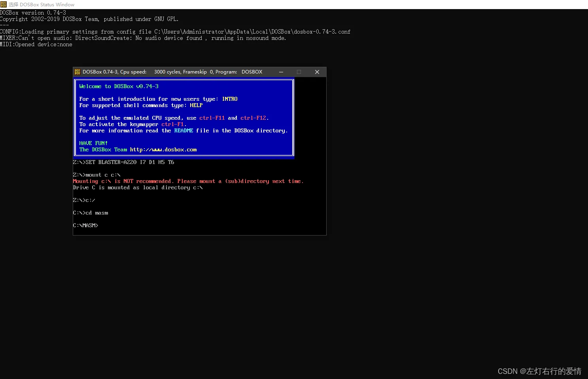Click the red 'ctrl-F11' shortcut text
588x379 pixels.
(212, 118)
